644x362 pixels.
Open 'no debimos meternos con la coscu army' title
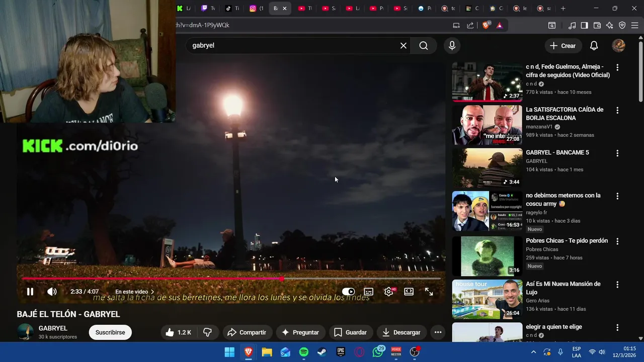point(563,200)
